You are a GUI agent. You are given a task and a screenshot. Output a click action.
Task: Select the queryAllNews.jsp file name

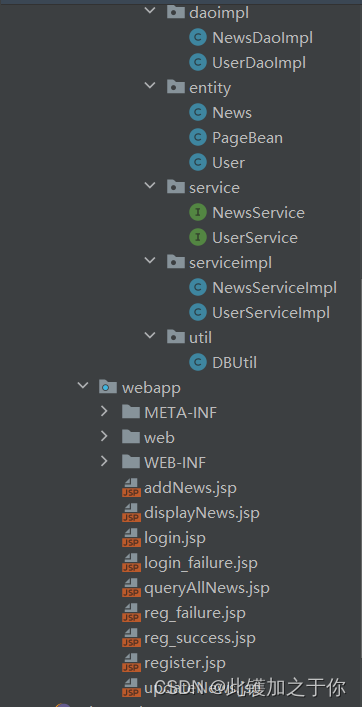[x=207, y=588]
